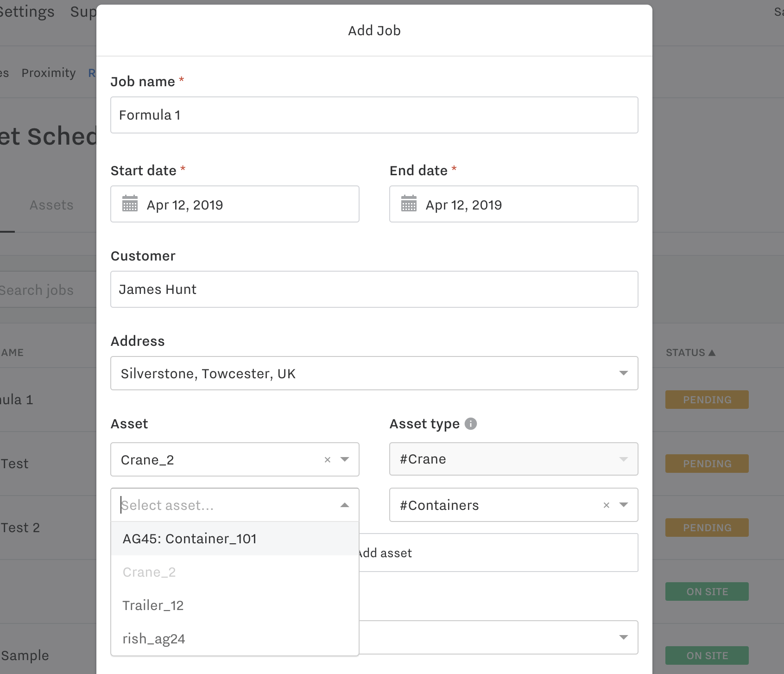Clear the Crane_2 asset selection
Image resolution: width=784 pixels, height=674 pixels.
328,459
